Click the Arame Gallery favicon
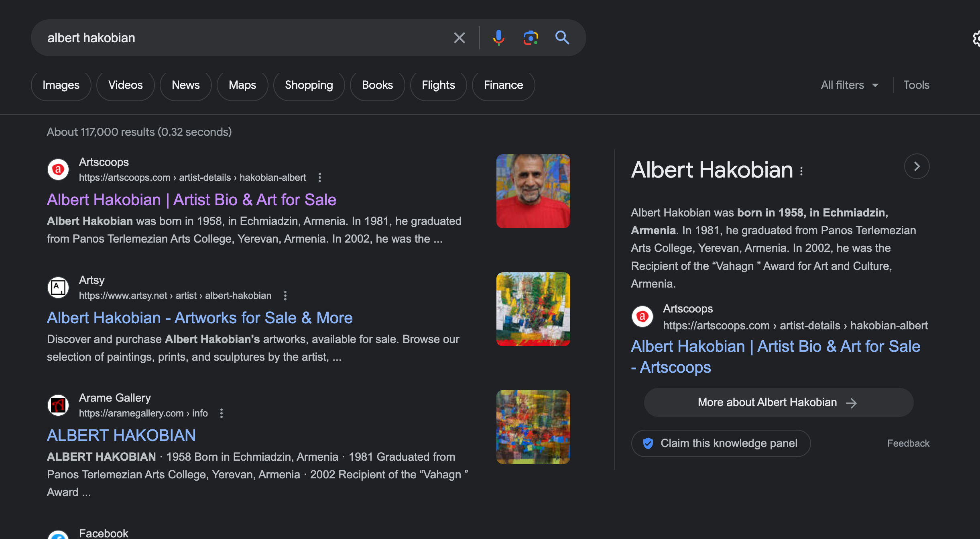 58,405
